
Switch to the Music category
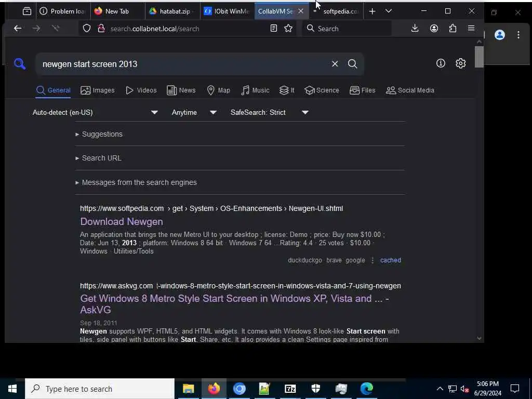255,90
